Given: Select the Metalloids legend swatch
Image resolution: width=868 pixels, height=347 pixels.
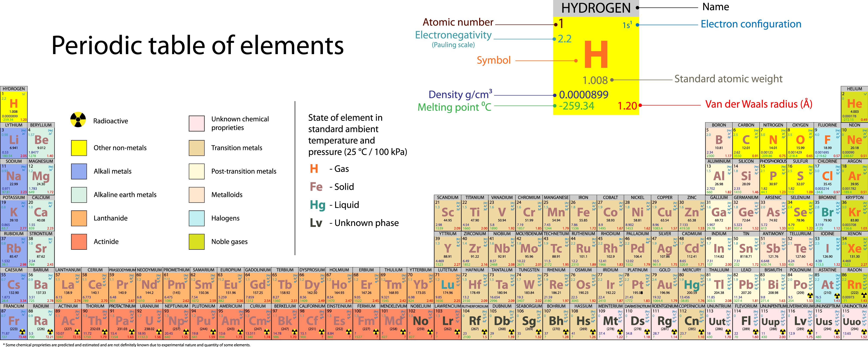Looking at the screenshot, I should (x=197, y=195).
